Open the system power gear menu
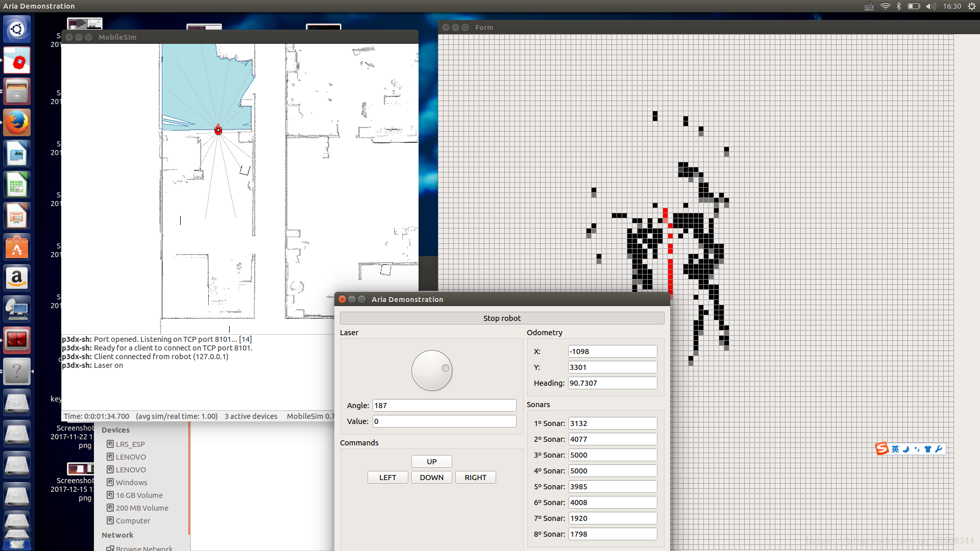 [972, 6]
